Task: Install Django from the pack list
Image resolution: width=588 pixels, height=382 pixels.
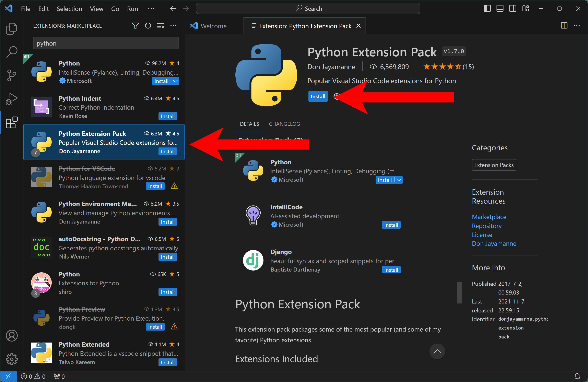Action: [x=391, y=270]
